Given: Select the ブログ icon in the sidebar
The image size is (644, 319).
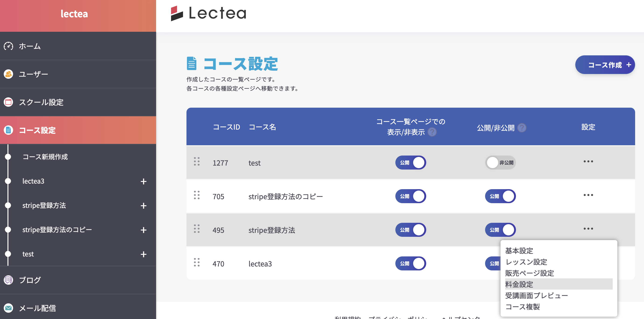Looking at the screenshot, I should pyautogui.click(x=8, y=280).
